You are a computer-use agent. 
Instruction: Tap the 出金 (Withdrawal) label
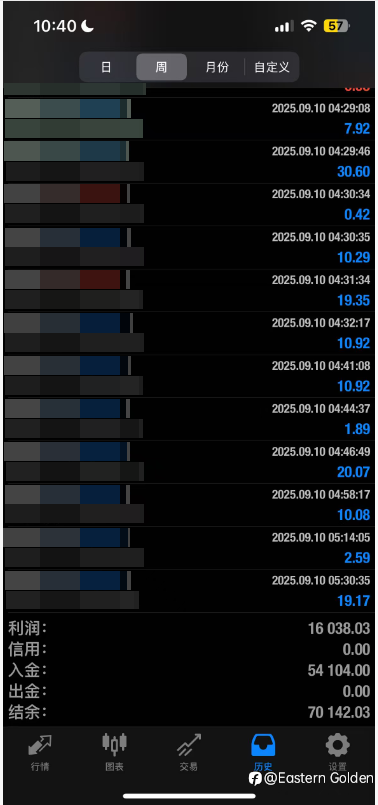click(27, 692)
